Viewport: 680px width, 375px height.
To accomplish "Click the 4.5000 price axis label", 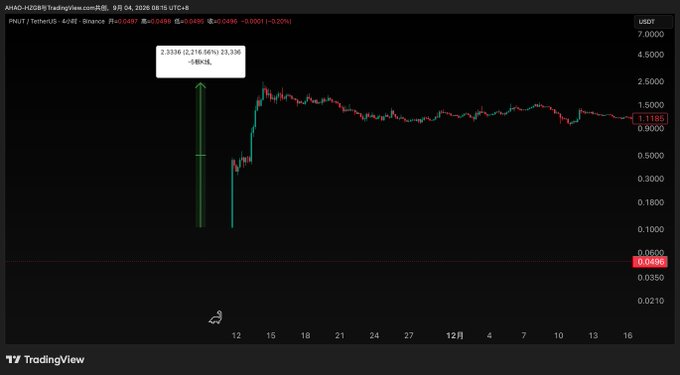I will click(651, 55).
